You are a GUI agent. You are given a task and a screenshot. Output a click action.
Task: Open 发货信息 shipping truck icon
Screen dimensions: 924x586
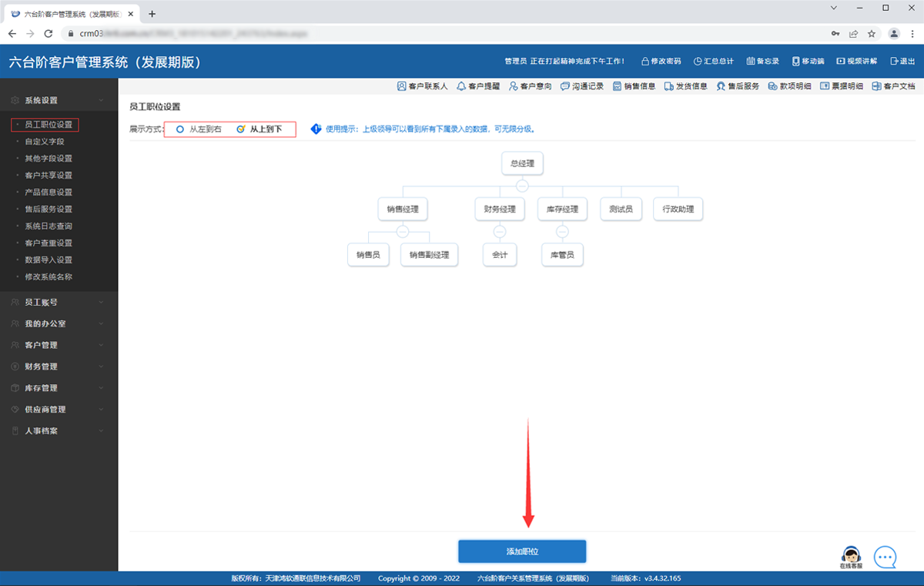coord(669,86)
